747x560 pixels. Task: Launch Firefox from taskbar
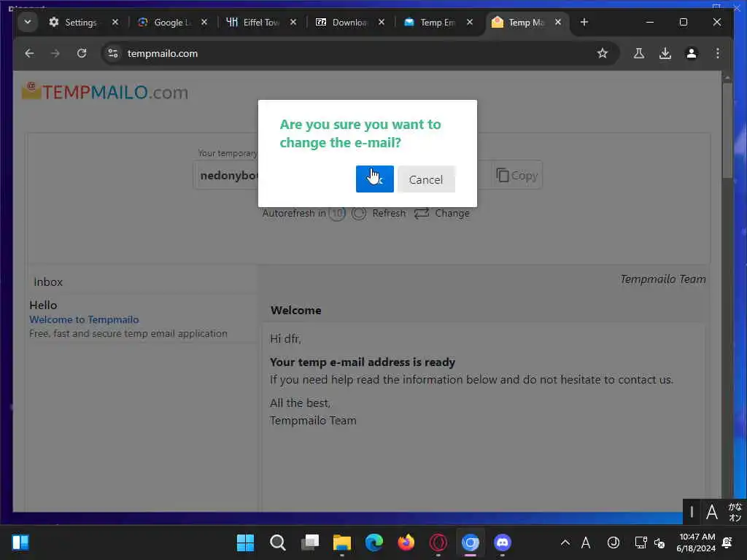point(406,542)
